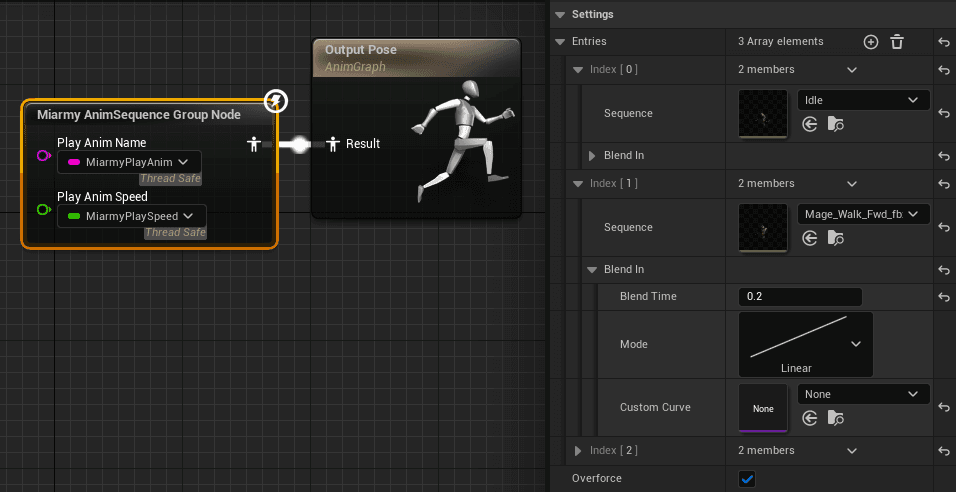Expand Blend In under Index [ 0 ]

(x=592, y=156)
